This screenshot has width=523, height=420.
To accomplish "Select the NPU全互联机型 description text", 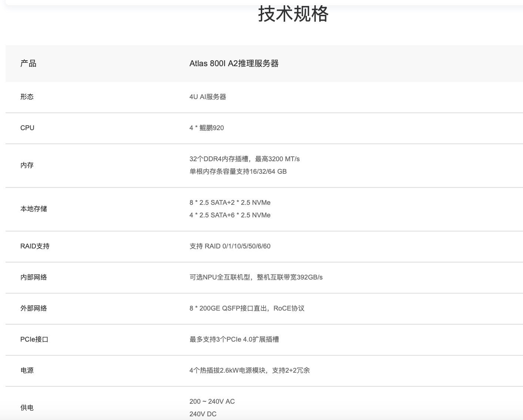I will pyautogui.click(x=256, y=277).
